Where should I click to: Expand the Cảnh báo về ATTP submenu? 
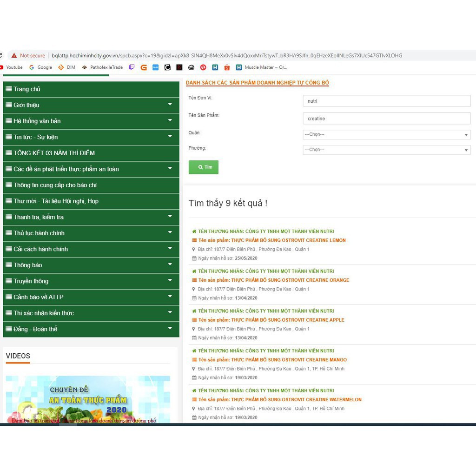click(x=170, y=297)
